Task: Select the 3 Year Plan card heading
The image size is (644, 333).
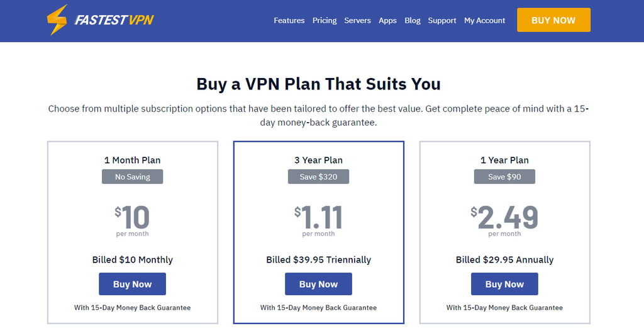Action: pos(318,161)
